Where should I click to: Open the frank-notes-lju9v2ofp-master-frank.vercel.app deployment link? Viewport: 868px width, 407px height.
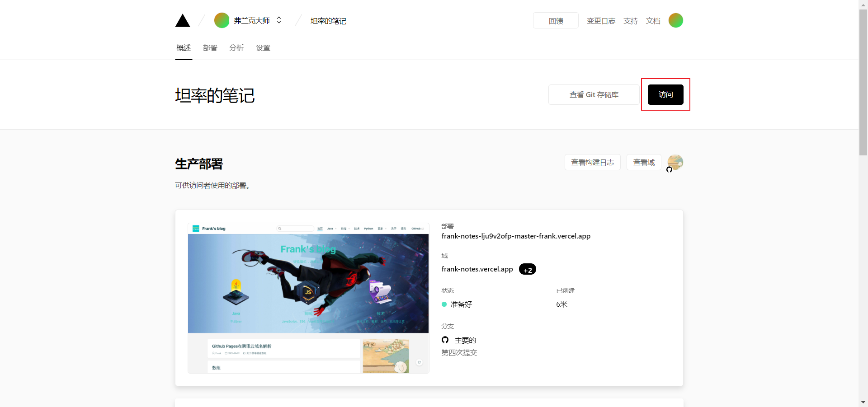point(516,236)
